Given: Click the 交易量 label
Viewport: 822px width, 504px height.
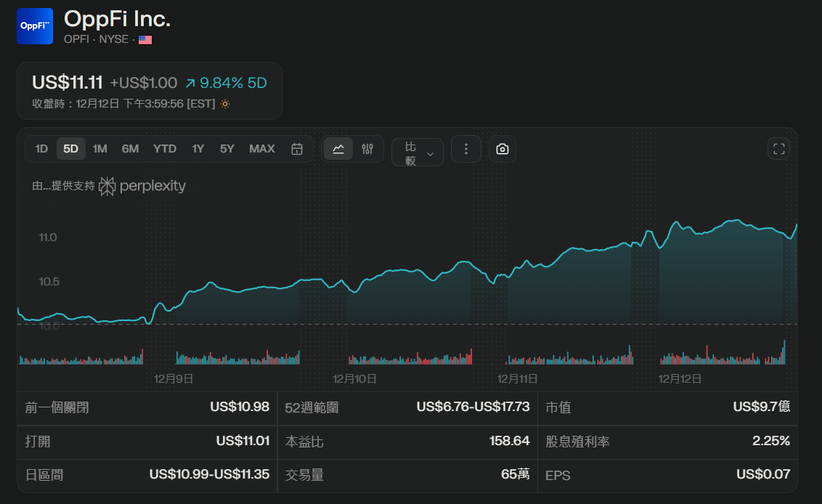Looking at the screenshot, I should pos(304,475).
